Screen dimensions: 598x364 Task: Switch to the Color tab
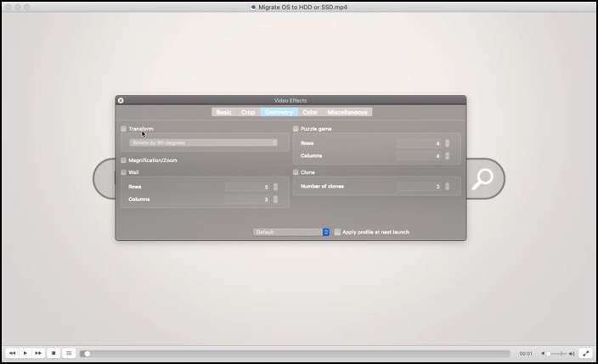[x=310, y=112]
